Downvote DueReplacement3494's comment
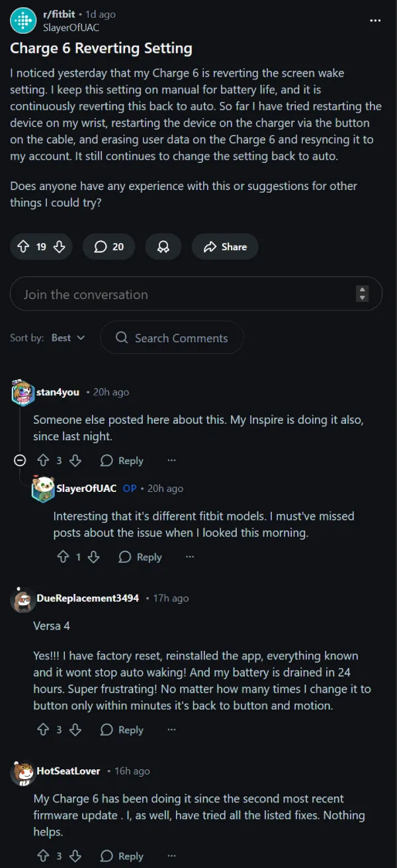This screenshot has height=868, width=397. tap(75, 730)
